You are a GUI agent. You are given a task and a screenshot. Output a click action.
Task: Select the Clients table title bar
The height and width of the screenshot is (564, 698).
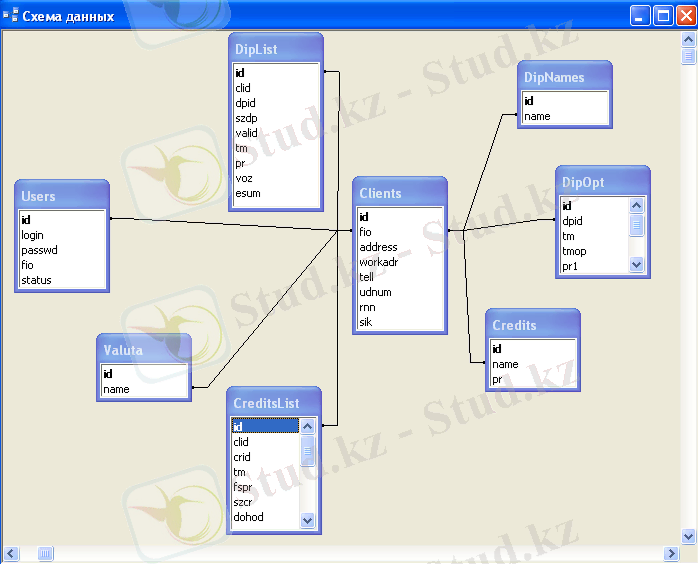pyautogui.click(x=399, y=193)
